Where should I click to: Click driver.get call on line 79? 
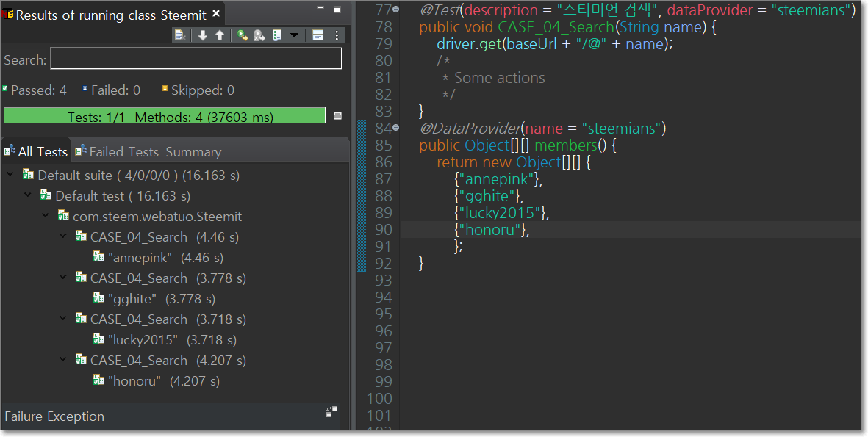[469, 44]
